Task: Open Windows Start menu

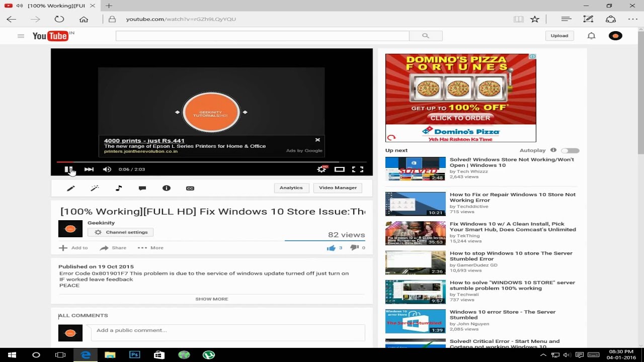Action: pyautogui.click(x=12, y=355)
